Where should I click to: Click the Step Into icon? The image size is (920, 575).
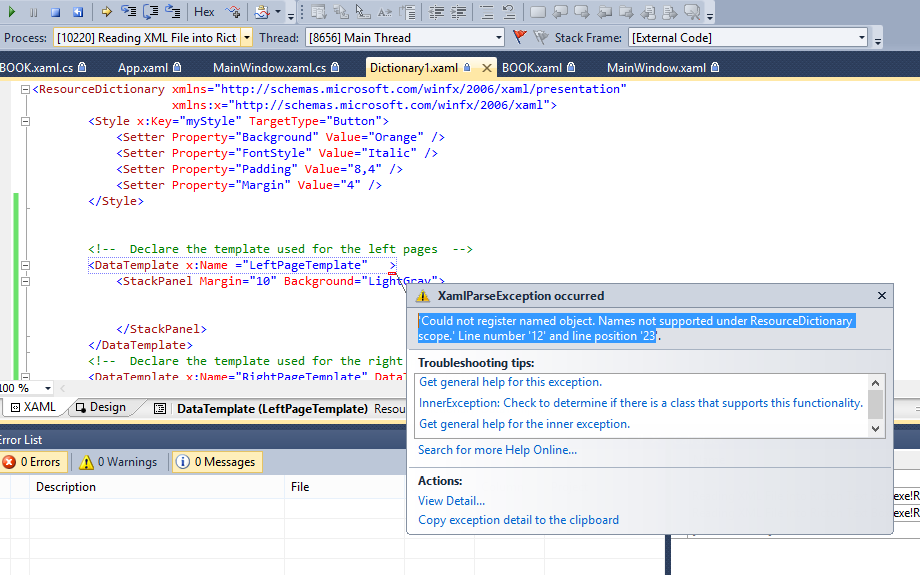point(128,12)
